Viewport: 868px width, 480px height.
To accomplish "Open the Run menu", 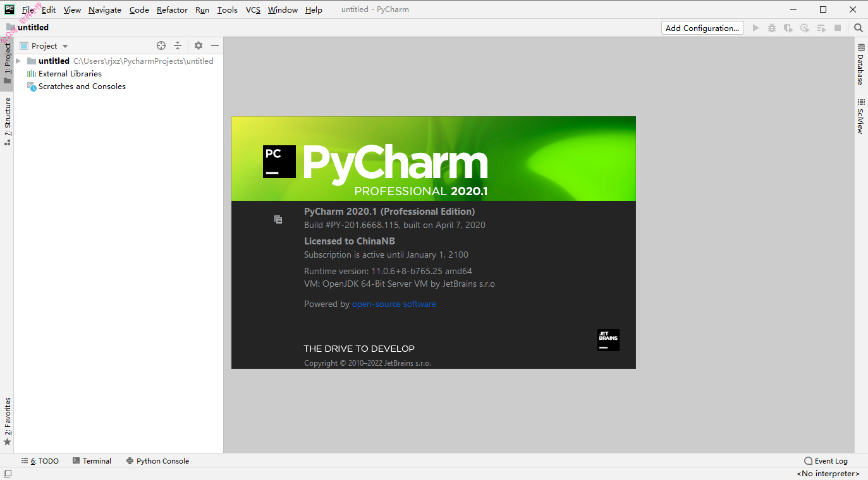I will point(202,9).
